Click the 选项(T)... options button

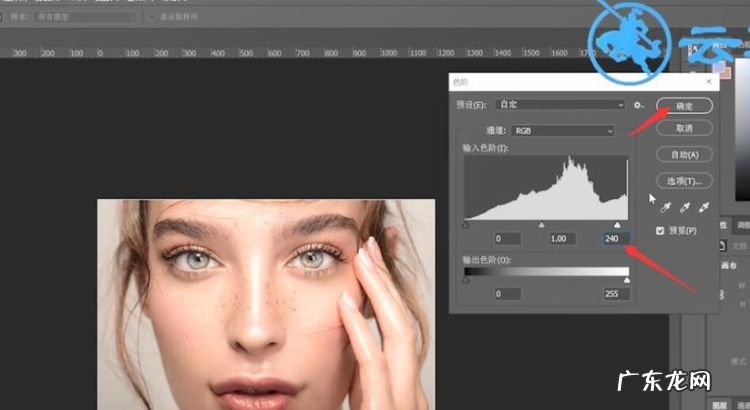684,181
